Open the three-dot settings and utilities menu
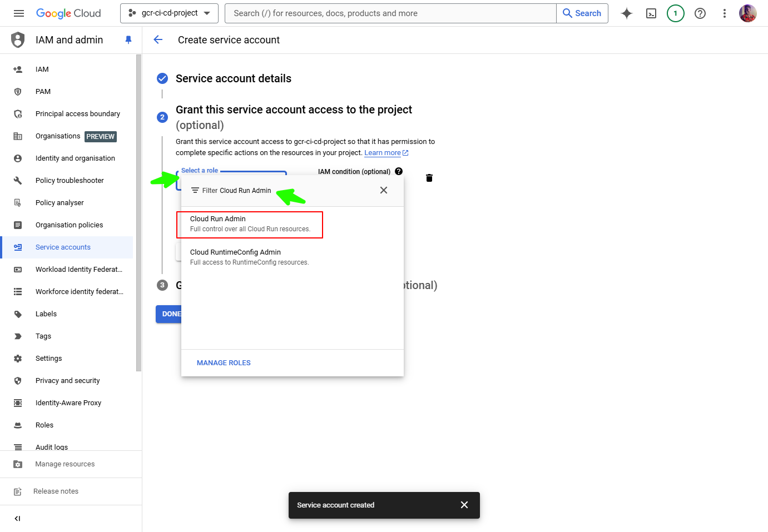The height and width of the screenshot is (532, 768). tap(725, 13)
